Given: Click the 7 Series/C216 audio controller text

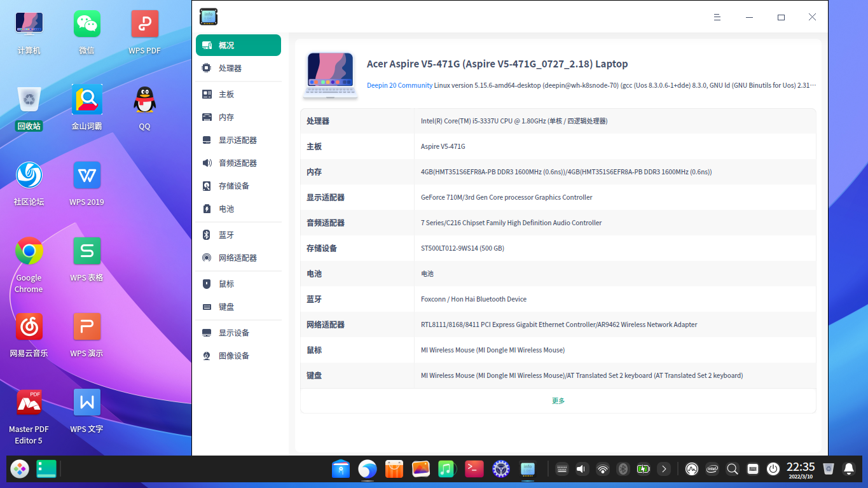Looking at the screenshot, I should [x=511, y=223].
